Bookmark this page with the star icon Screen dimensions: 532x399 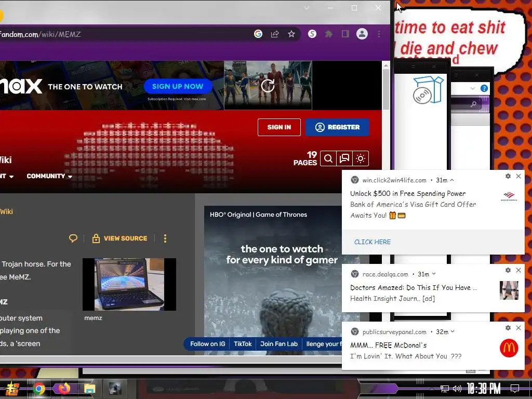(291, 34)
